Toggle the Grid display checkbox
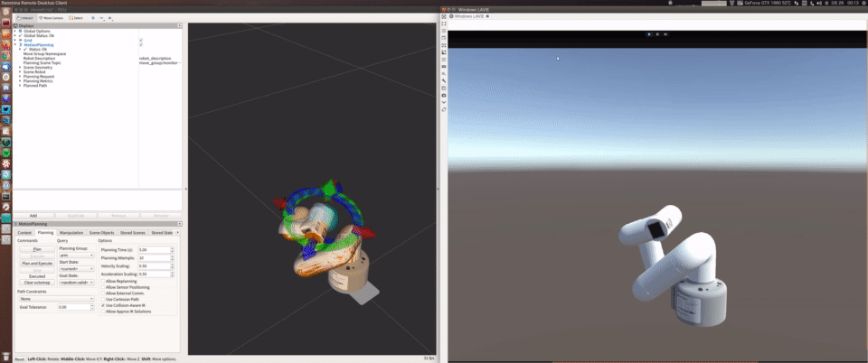Image resolution: width=868 pixels, height=363 pixels. 141,41
